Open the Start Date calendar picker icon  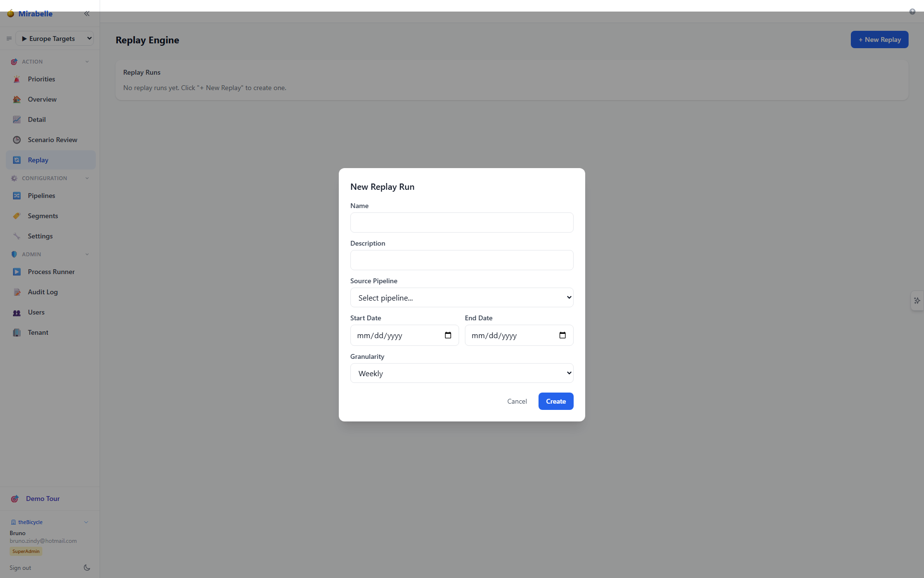click(x=448, y=335)
